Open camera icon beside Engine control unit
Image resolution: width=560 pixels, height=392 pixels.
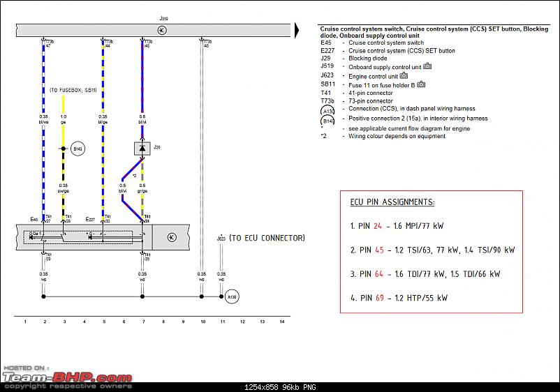(404, 75)
